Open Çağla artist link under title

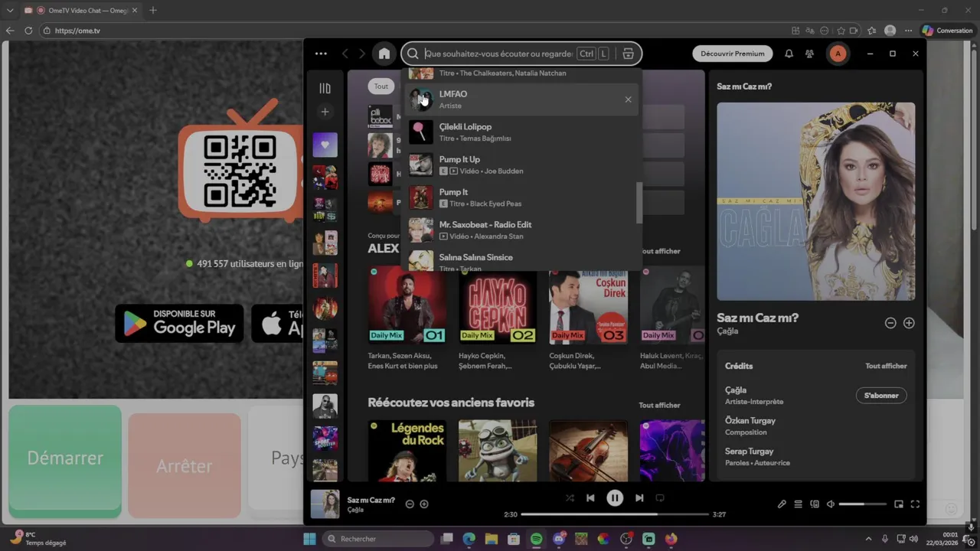(x=727, y=331)
